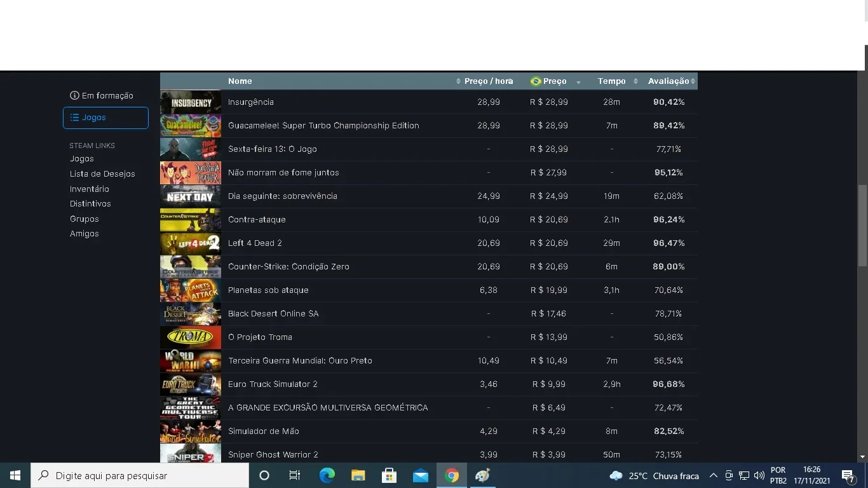Image resolution: width=868 pixels, height=488 pixels.
Task: Open Inventário link in sidebar
Action: (90, 189)
